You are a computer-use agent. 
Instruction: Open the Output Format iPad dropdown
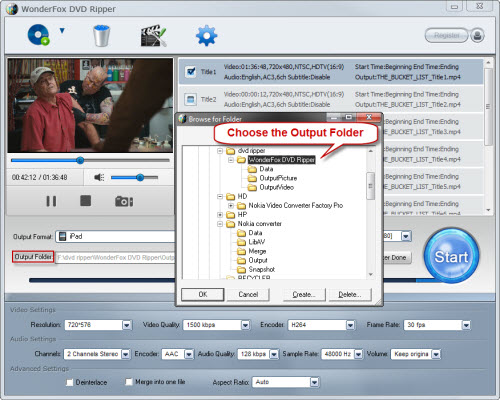[116, 236]
